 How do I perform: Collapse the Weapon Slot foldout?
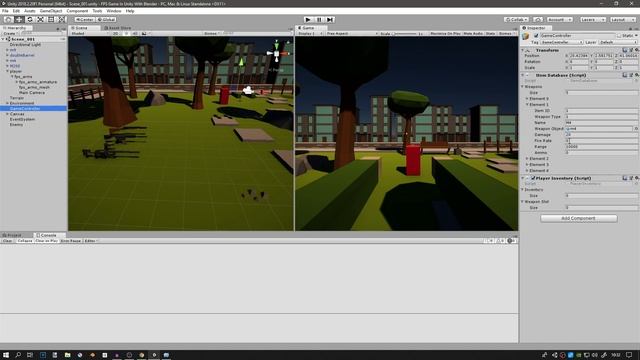(x=522, y=202)
